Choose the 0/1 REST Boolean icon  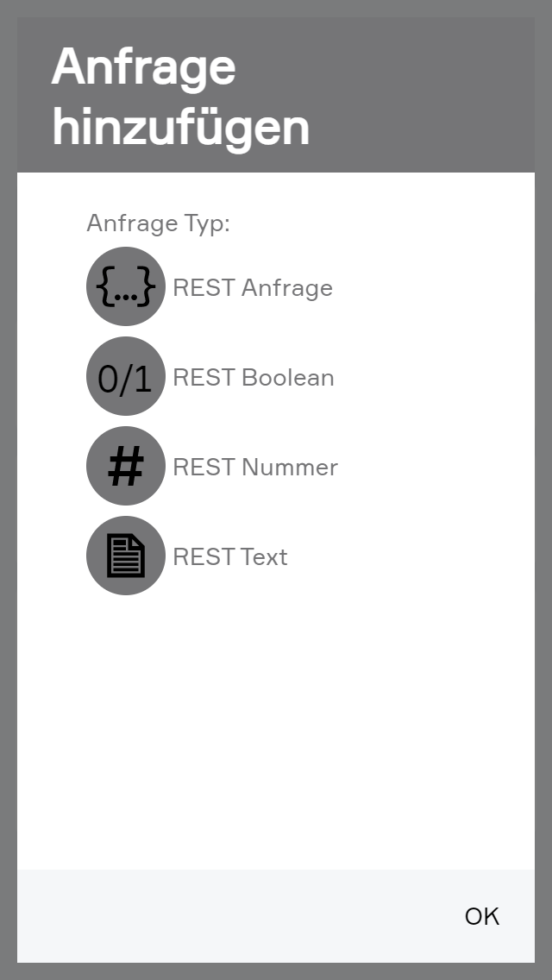coord(126,377)
